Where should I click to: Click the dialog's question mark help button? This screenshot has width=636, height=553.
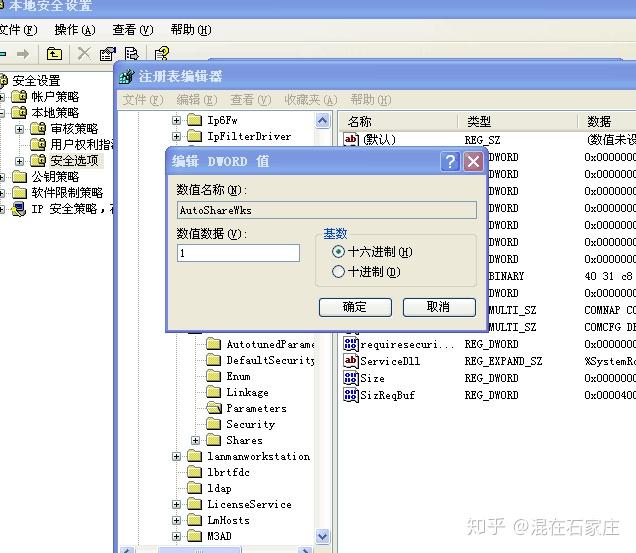tap(450, 161)
